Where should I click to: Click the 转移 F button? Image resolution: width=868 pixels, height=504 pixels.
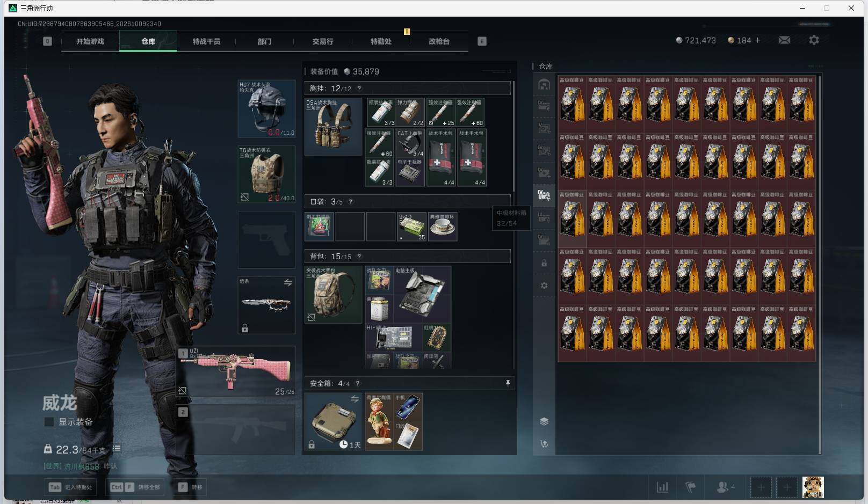pos(191,487)
